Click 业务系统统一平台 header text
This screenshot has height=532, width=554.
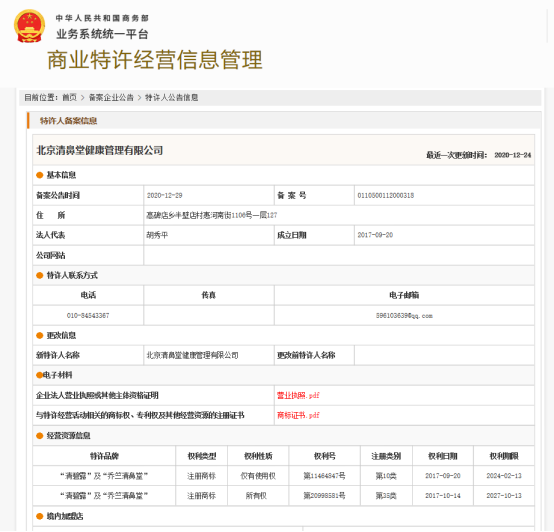102,34
